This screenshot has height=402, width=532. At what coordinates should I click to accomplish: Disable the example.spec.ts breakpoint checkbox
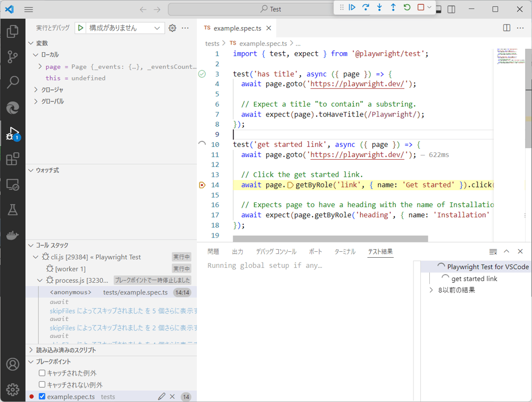pos(42,396)
